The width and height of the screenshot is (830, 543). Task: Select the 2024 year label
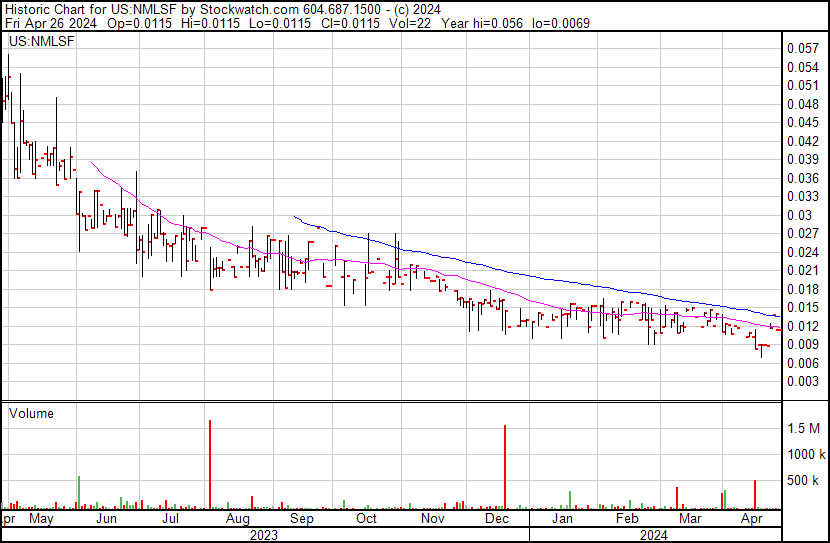click(654, 534)
